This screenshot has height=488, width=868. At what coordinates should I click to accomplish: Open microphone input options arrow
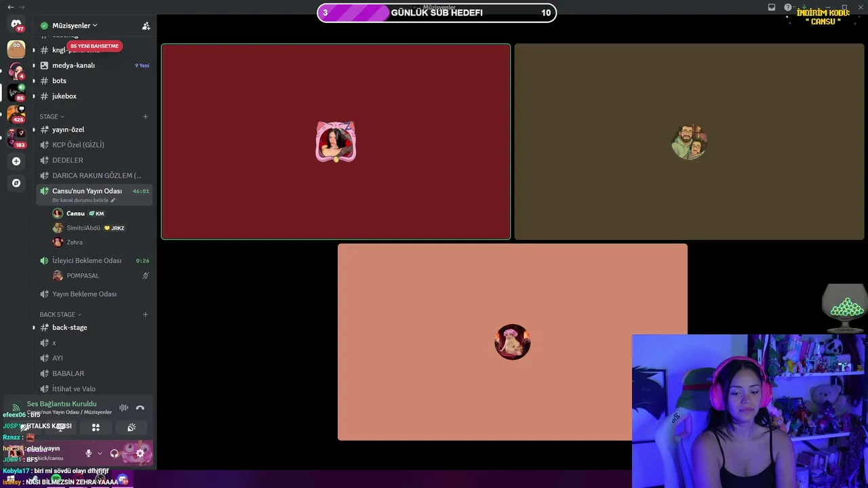[100, 453]
